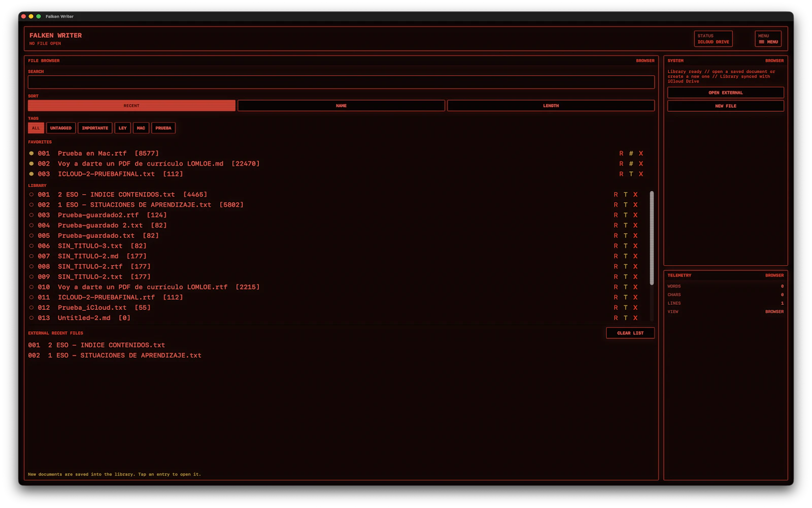The height and width of the screenshot is (508, 812).
Task: Click T icon for Prueba_iCloud.txt
Action: [625, 307]
